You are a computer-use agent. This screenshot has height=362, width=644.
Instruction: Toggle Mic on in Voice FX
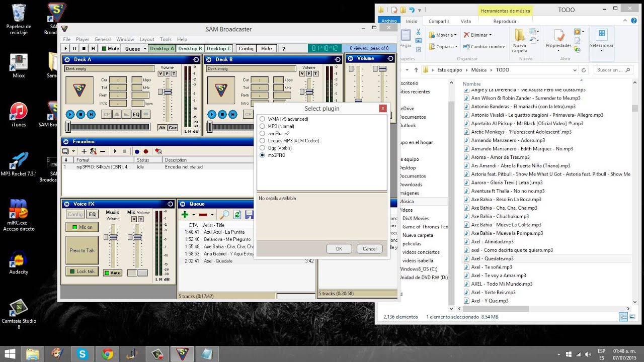pyautogui.click(x=82, y=227)
